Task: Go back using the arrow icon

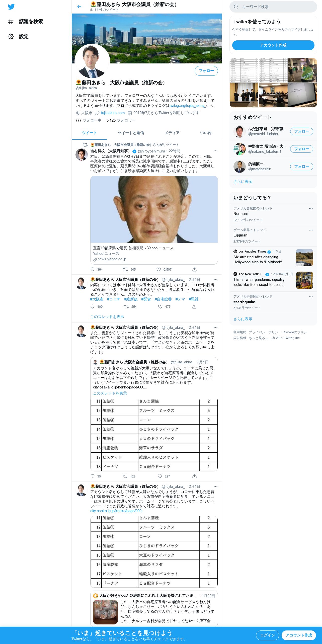Action: (x=79, y=7)
